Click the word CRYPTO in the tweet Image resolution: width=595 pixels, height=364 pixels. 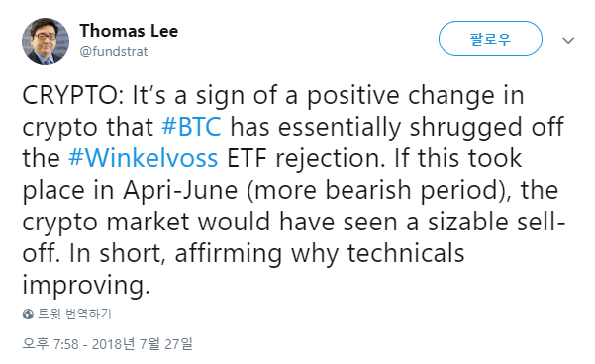pyautogui.click(x=70, y=95)
